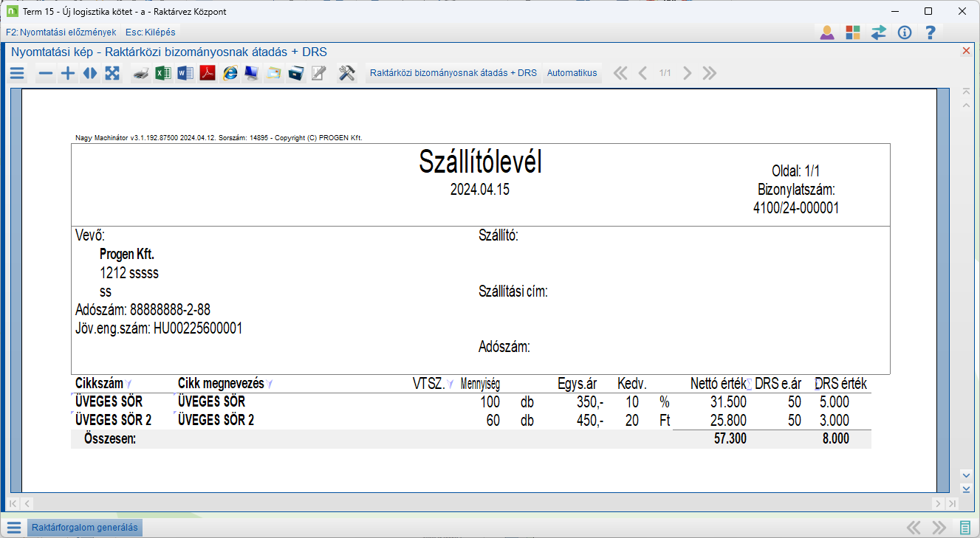Select the Raktárforgalom generálás tab

pos(84,528)
